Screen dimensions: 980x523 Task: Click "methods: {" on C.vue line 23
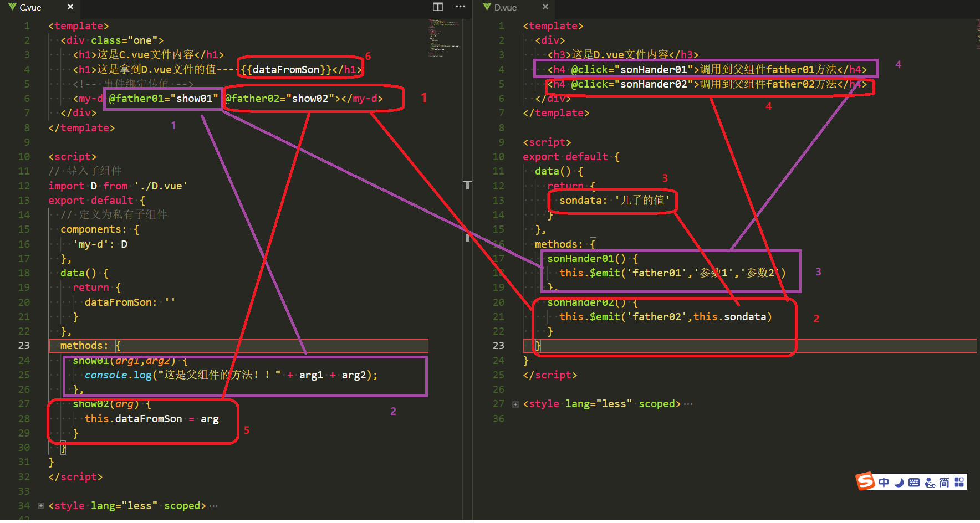[x=91, y=346]
